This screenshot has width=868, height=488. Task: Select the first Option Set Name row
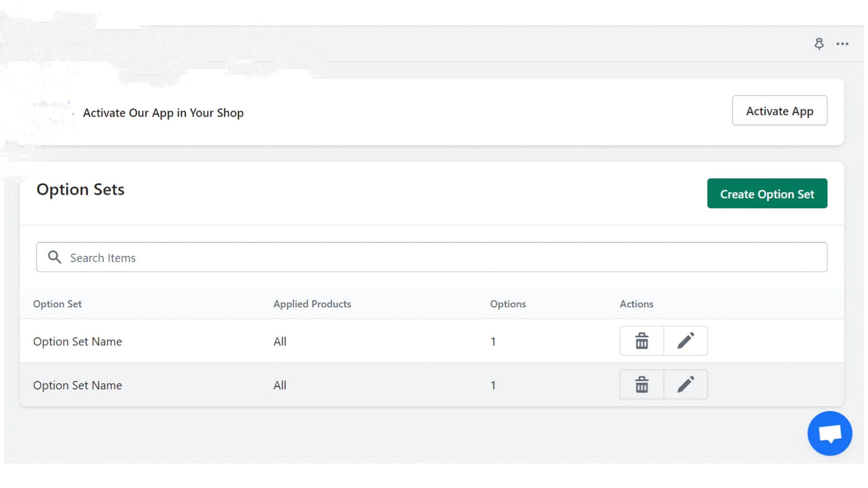[77, 342]
